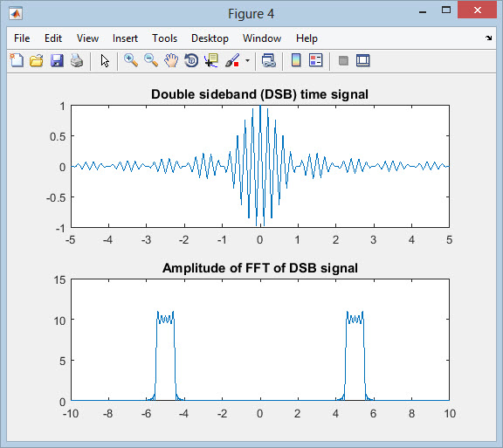Insert a legend using the toolbar icon
Image resolution: width=503 pixels, height=448 pixels.
tap(315, 60)
